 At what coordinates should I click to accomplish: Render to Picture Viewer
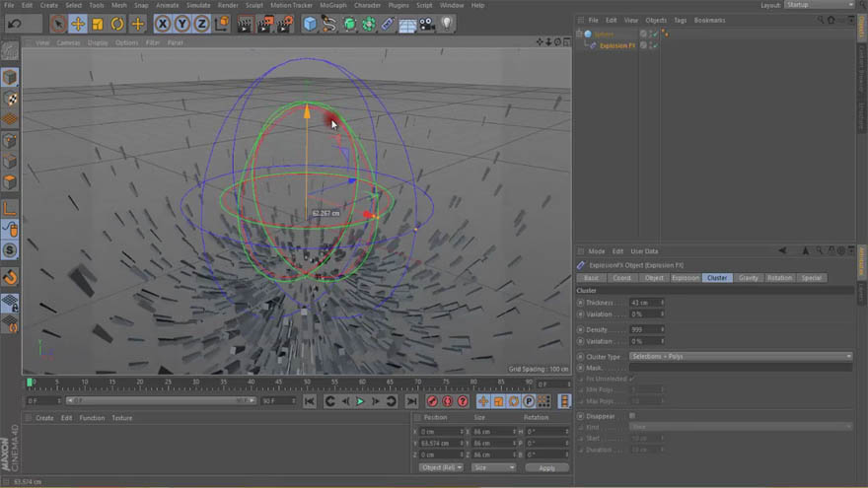pyautogui.click(x=264, y=24)
